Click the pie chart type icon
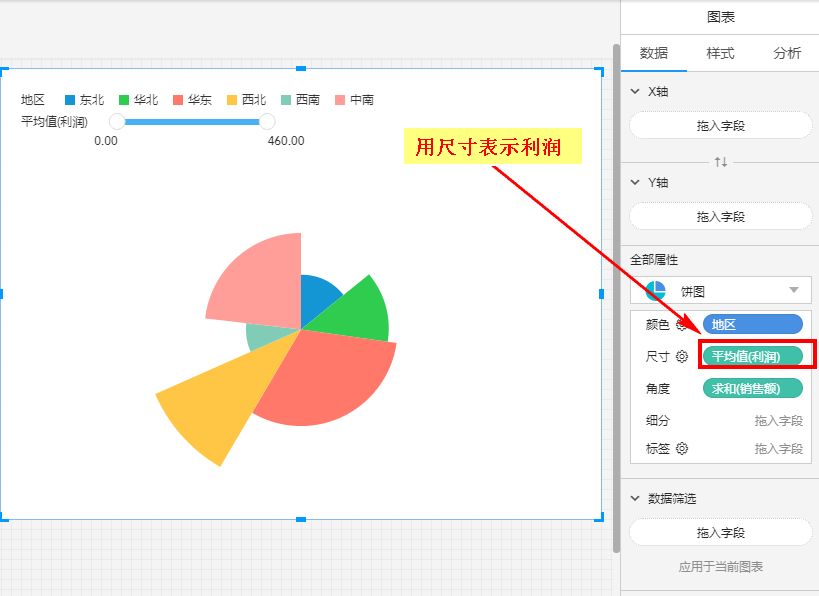 coord(656,291)
